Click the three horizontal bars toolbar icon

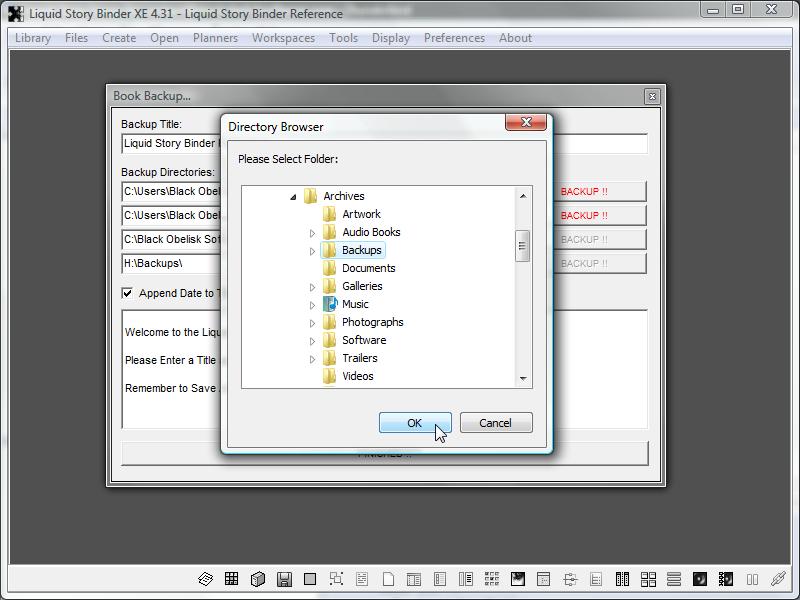[x=674, y=579]
